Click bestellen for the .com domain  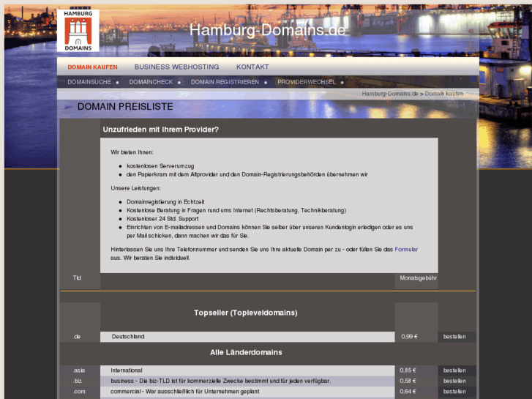pyautogui.click(x=454, y=391)
